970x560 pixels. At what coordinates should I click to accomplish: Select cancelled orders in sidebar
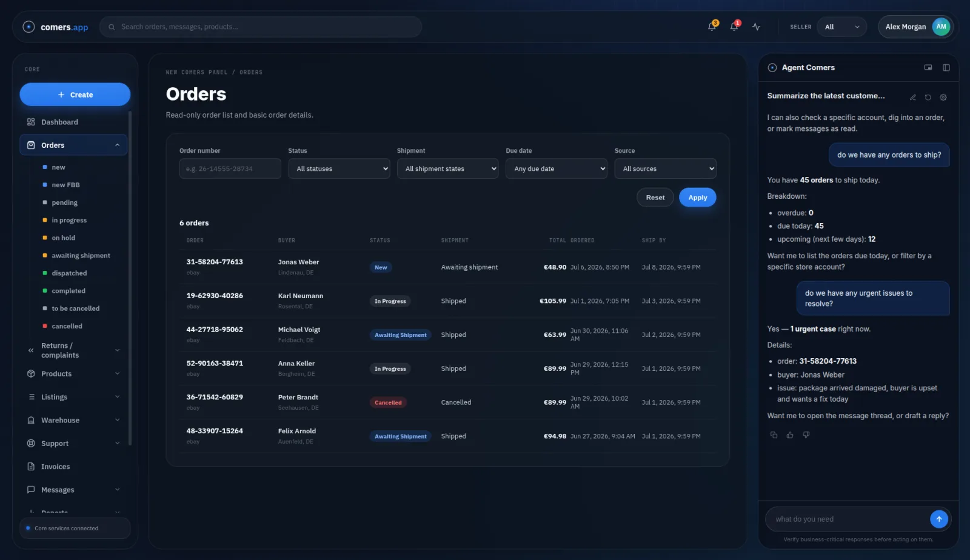[67, 326]
